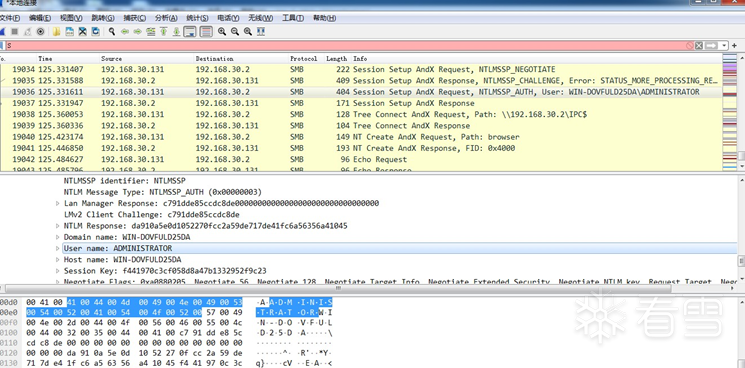Start capture with the shark fin icon
Image resolution: width=745 pixels, height=368 pixels.
1,31
